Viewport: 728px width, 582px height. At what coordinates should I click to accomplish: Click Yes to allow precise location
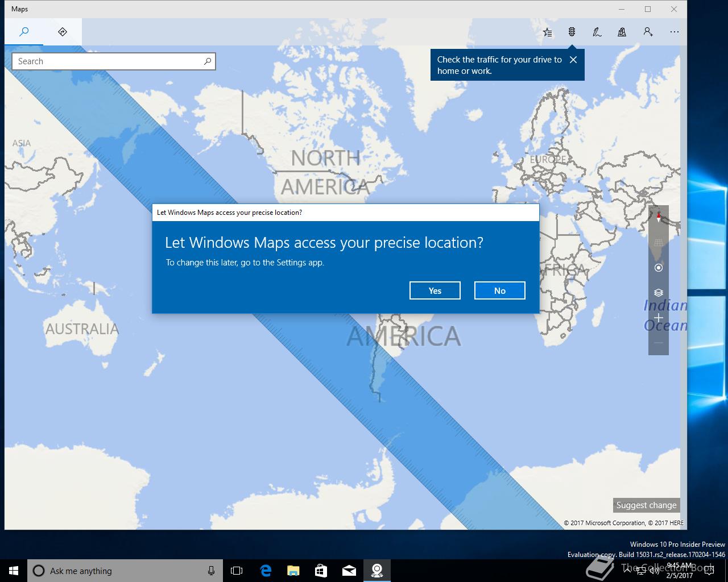tap(435, 290)
